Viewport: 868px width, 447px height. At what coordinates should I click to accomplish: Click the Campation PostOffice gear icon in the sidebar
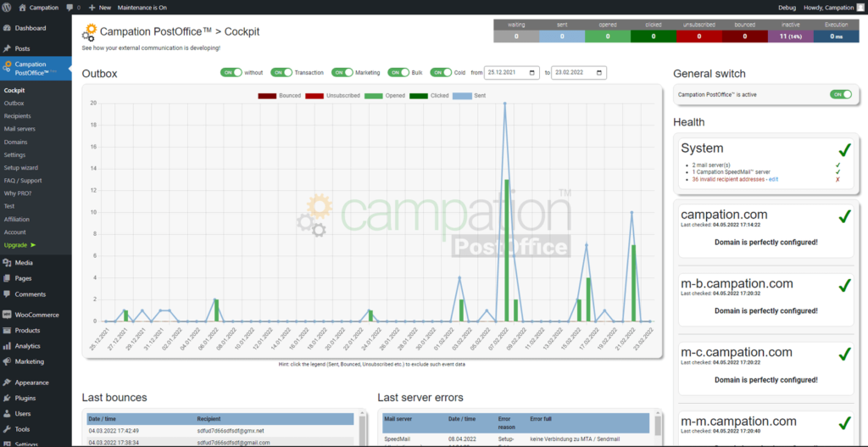click(x=7, y=68)
